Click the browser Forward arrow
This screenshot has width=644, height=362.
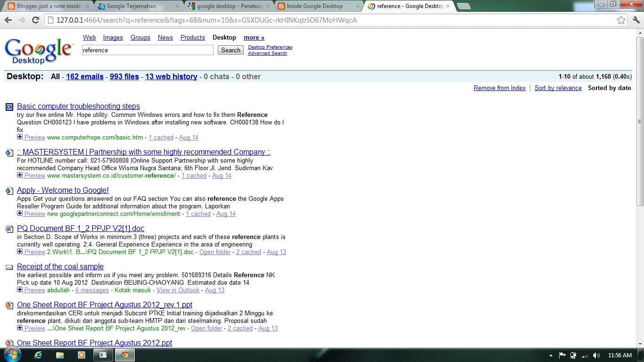22,20
